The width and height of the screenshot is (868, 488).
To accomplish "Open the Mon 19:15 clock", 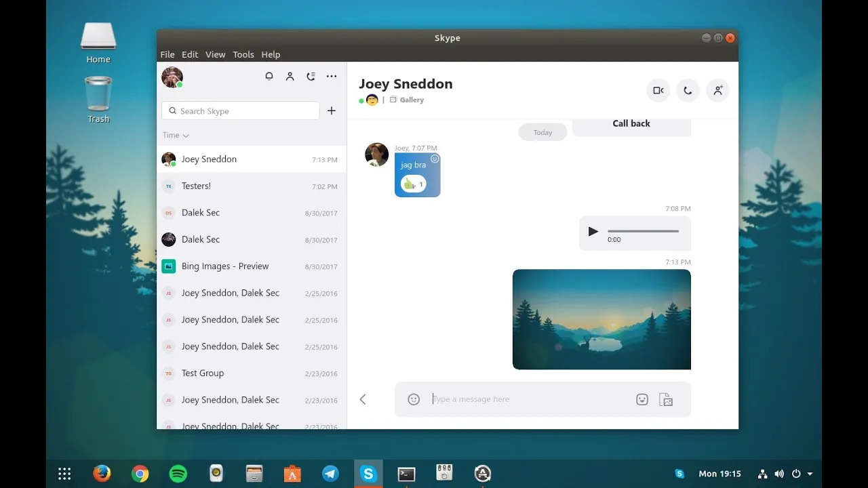I will [719, 474].
